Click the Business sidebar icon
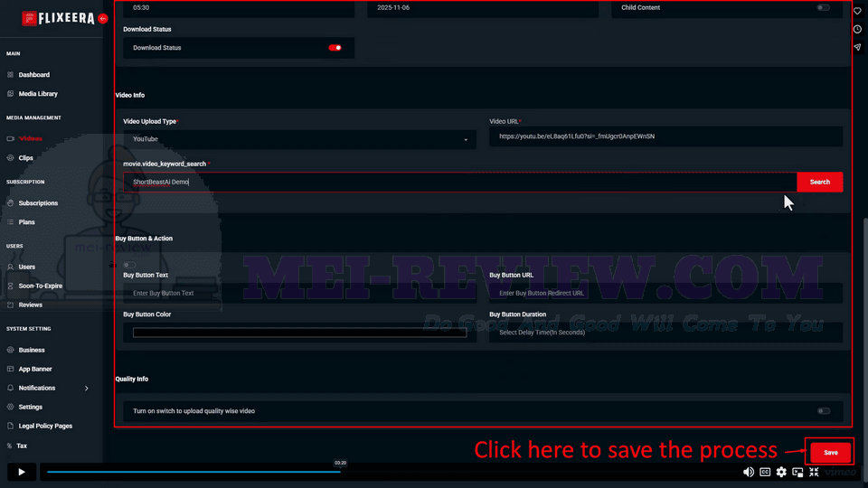The image size is (868, 488). click(10, 351)
